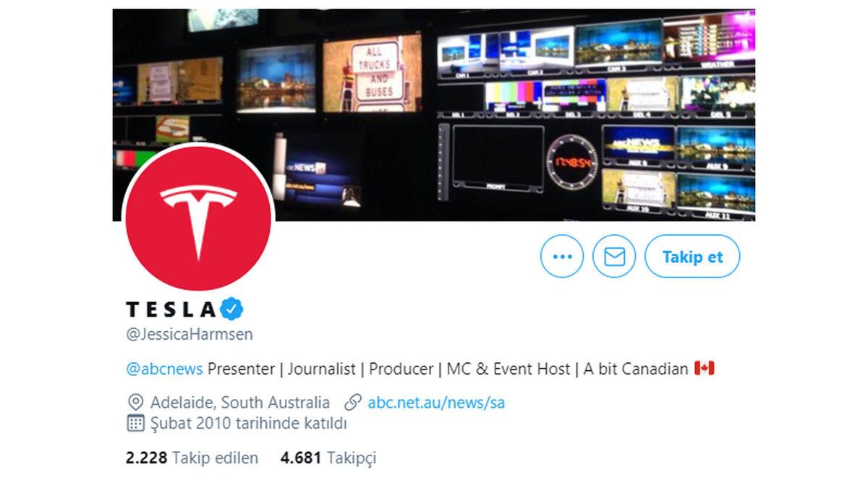This screenshot has height=488, width=868.
Task: Open the @abcnews mention link
Action: pos(165,369)
